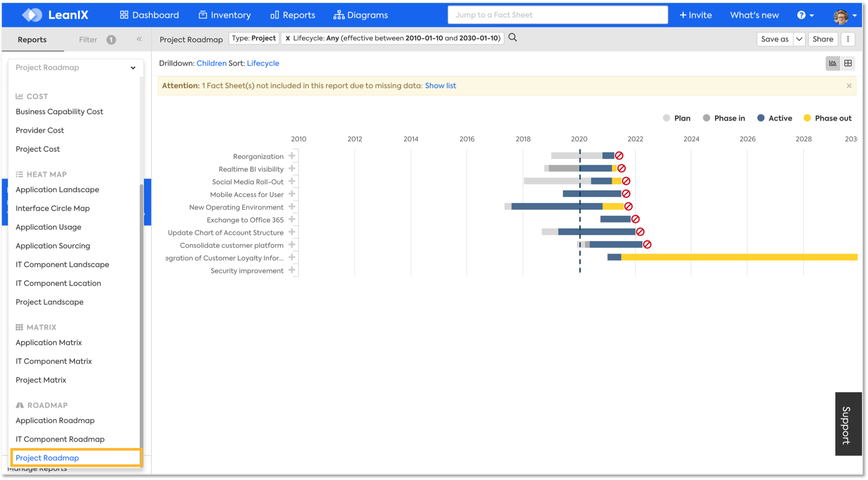The width and height of the screenshot is (868, 480).
Task: Remove the Lifecycle filter using its x
Action: coord(288,38)
